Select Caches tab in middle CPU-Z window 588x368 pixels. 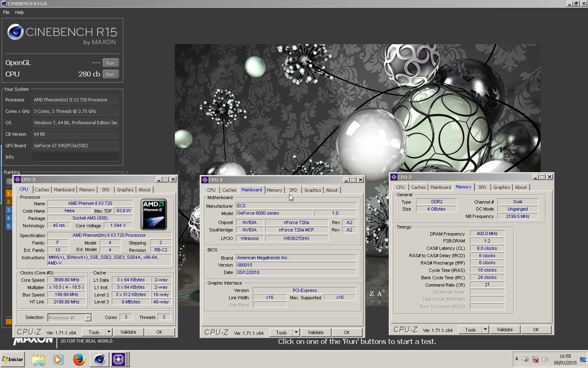[229, 190]
